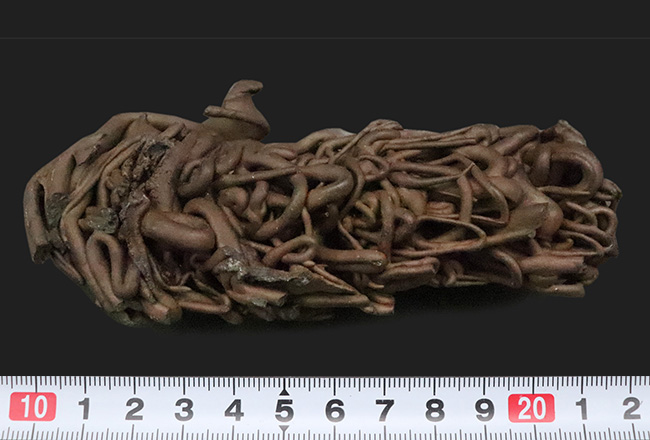The image size is (650, 440).
Task: Click the number 1 right after red 10
Action: coord(85,410)
